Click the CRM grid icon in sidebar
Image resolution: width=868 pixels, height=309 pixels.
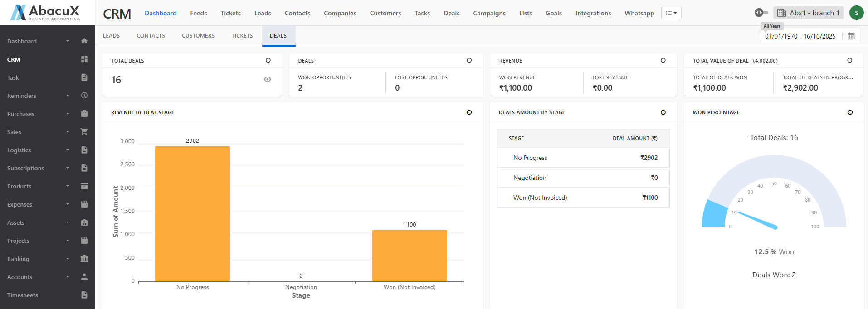click(x=84, y=59)
